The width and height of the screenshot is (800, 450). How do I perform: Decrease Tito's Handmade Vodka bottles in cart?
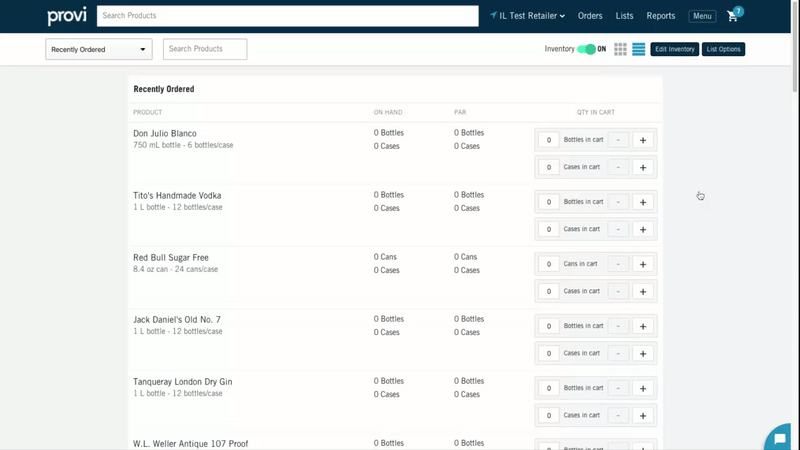(618, 202)
